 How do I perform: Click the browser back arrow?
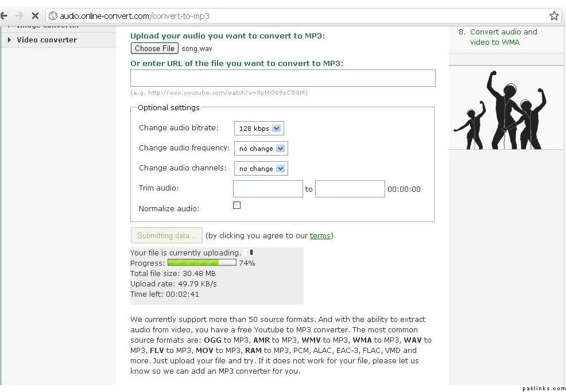pyautogui.click(x=3, y=16)
